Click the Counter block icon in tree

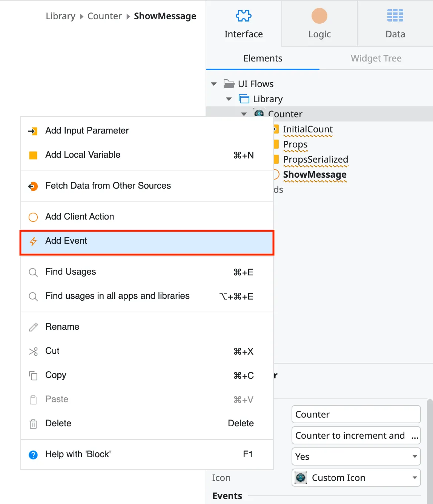(259, 113)
